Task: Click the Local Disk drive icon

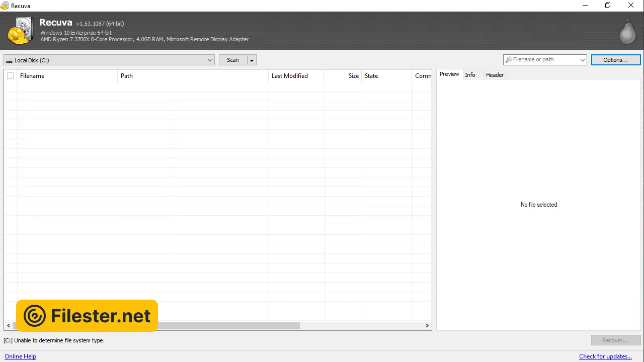Action: 9,60
